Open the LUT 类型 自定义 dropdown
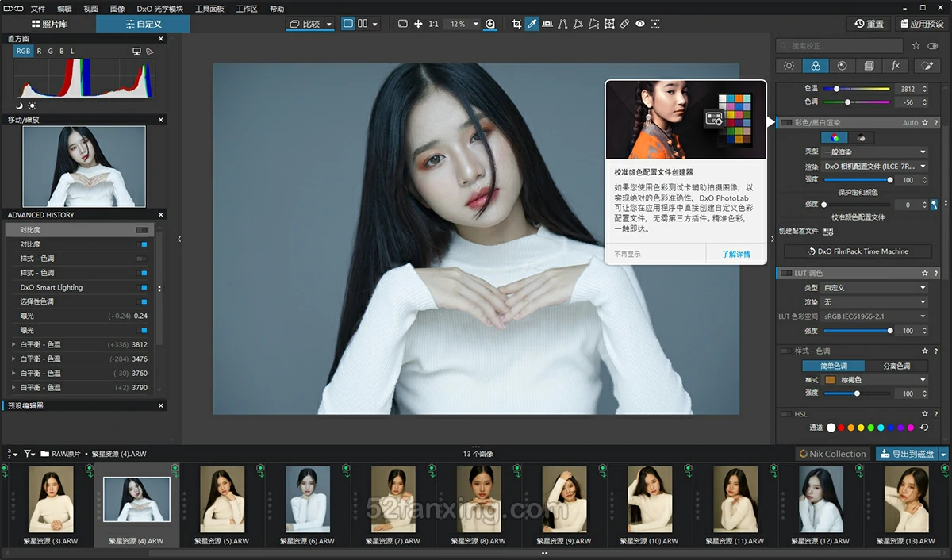Image resolution: width=952 pixels, height=560 pixels. click(x=875, y=287)
